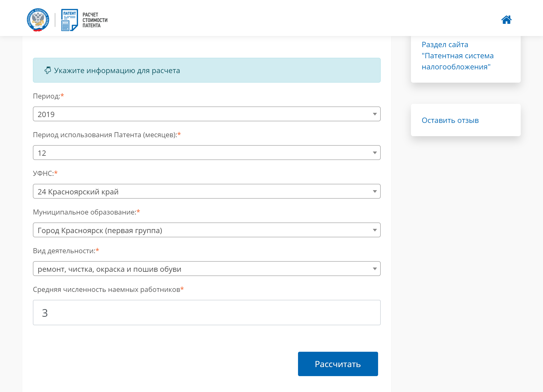Open the УФНС region dropdown
Viewport: 543px width, 392px height.
click(207, 191)
